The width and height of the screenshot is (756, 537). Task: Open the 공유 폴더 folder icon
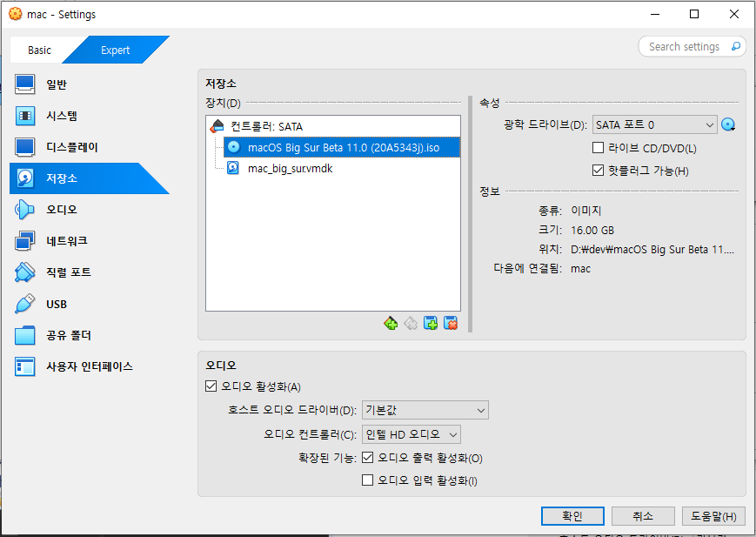point(24,335)
